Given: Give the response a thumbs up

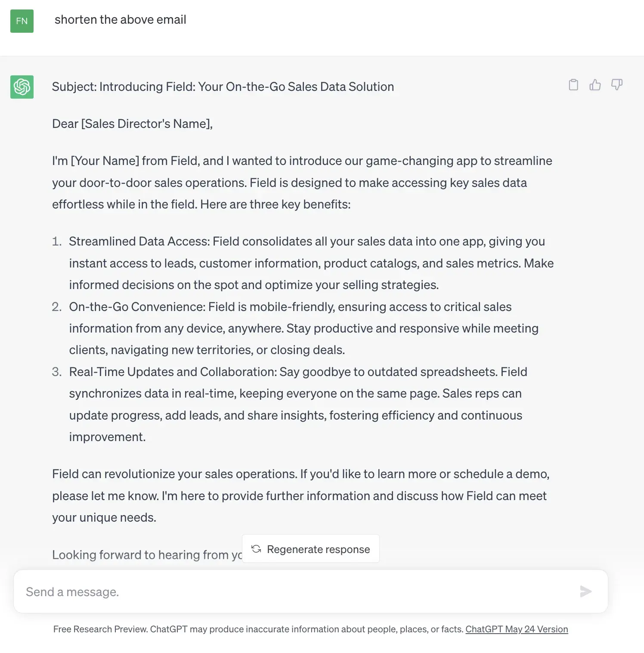Looking at the screenshot, I should click(595, 85).
